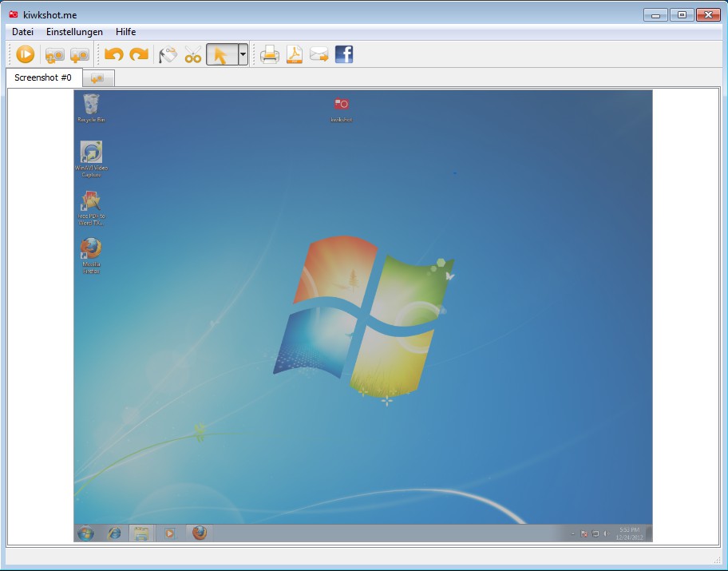
Task: Click the Start orb in captured screenshot taskbar
Action: [x=85, y=533]
